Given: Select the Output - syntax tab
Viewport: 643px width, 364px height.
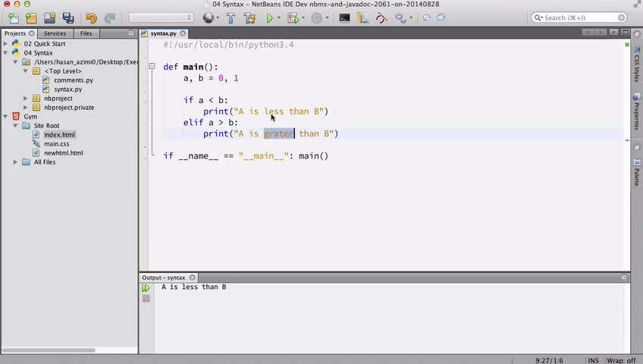Looking at the screenshot, I should 164,278.
